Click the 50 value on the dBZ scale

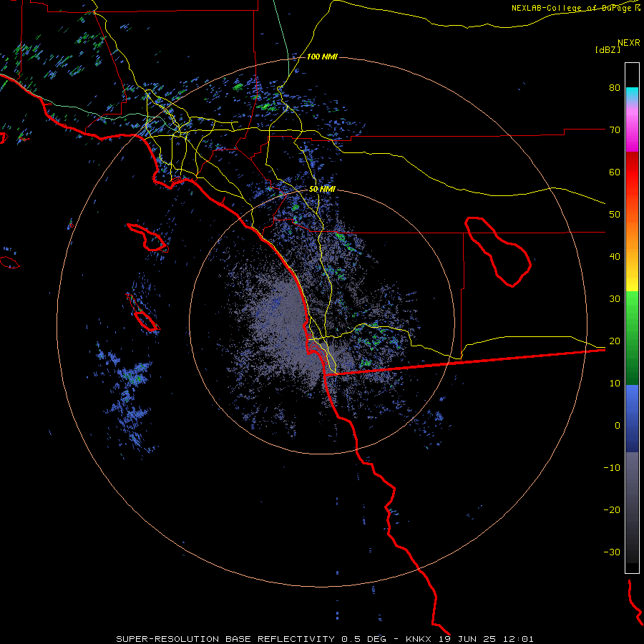pos(615,215)
